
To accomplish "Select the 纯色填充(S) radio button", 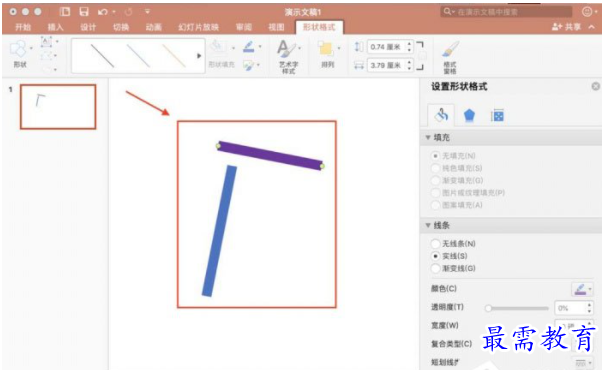I will tap(435, 168).
